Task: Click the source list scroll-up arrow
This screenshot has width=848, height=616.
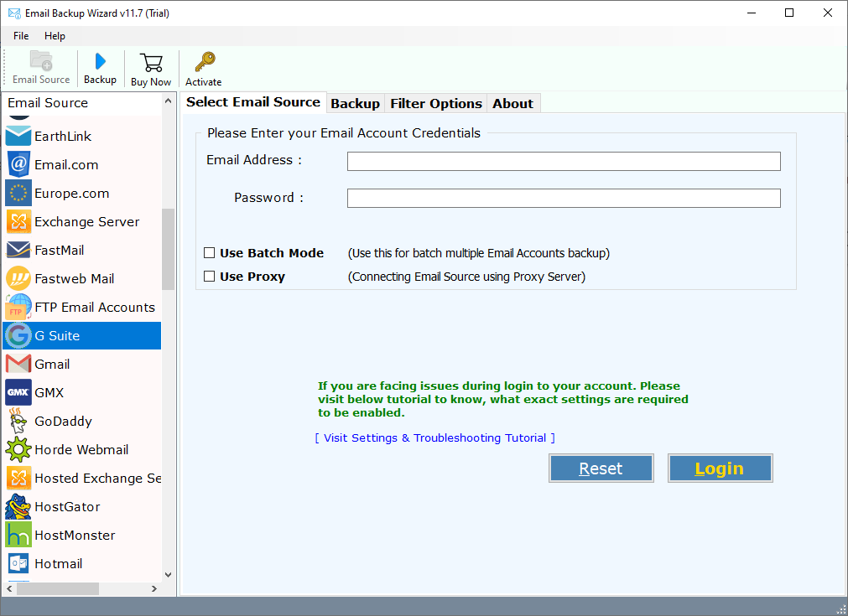Action: coord(169,101)
